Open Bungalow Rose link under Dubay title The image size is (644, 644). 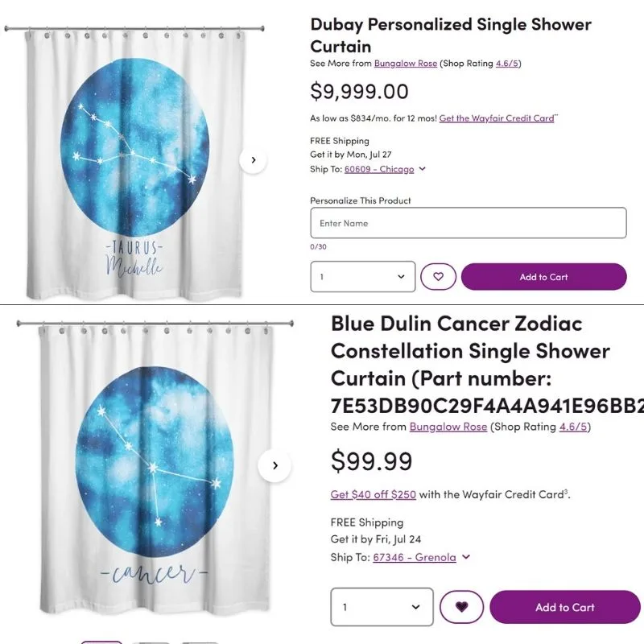[406, 64]
